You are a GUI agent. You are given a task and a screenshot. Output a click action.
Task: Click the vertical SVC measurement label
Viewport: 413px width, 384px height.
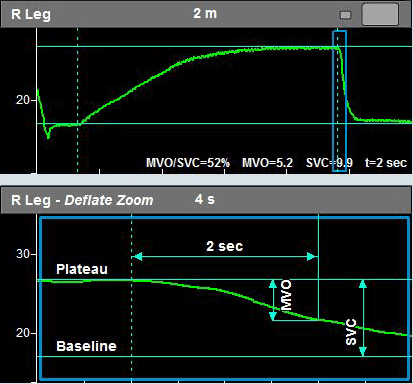351,332
